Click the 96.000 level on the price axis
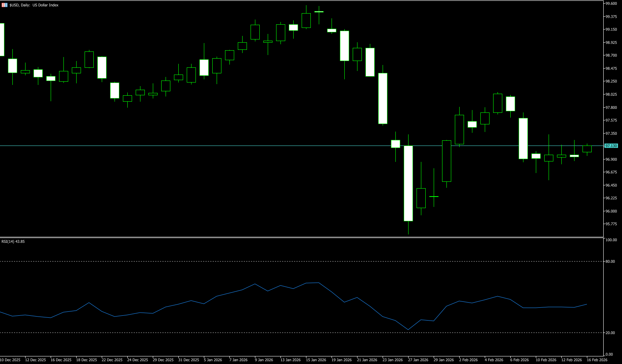The image size is (622, 364). tap(611, 211)
